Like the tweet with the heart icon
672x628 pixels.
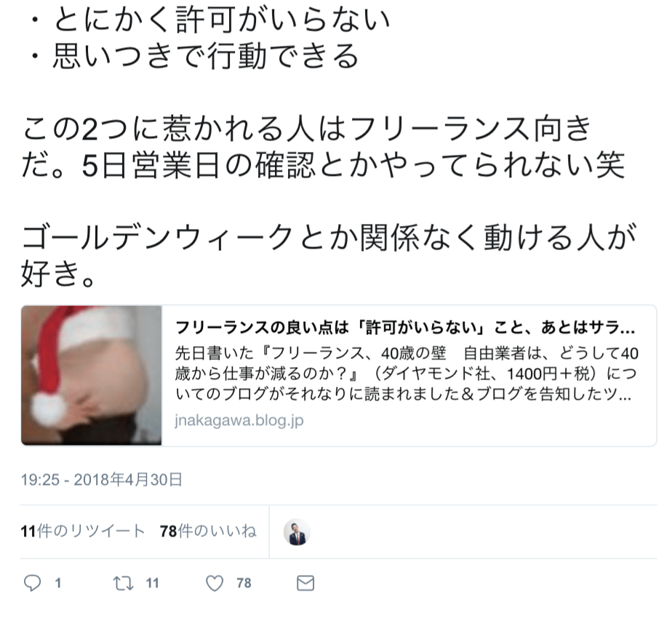tap(215, 583)
